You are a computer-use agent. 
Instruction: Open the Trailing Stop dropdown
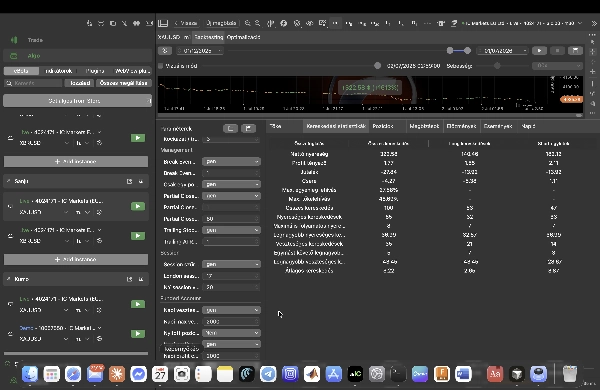(x=231, y=230)
